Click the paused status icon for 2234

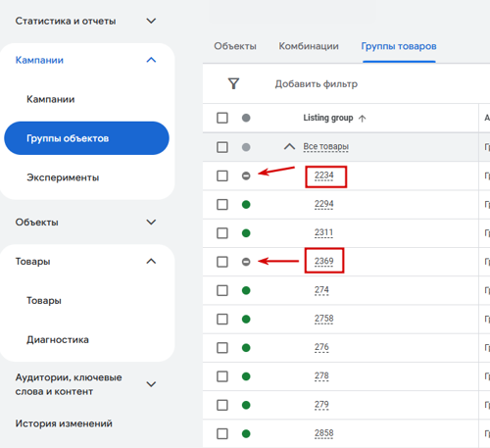click(x=246, y=175)
